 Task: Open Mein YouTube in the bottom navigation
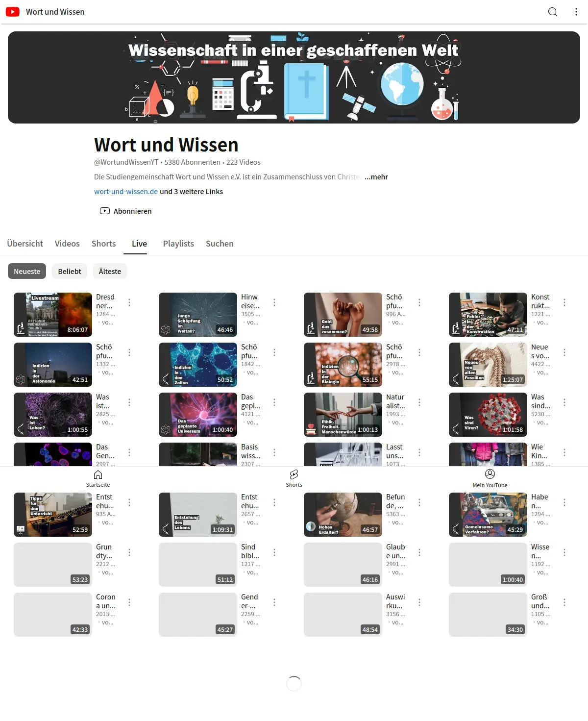pyautogui.click(x=490, y=478)
